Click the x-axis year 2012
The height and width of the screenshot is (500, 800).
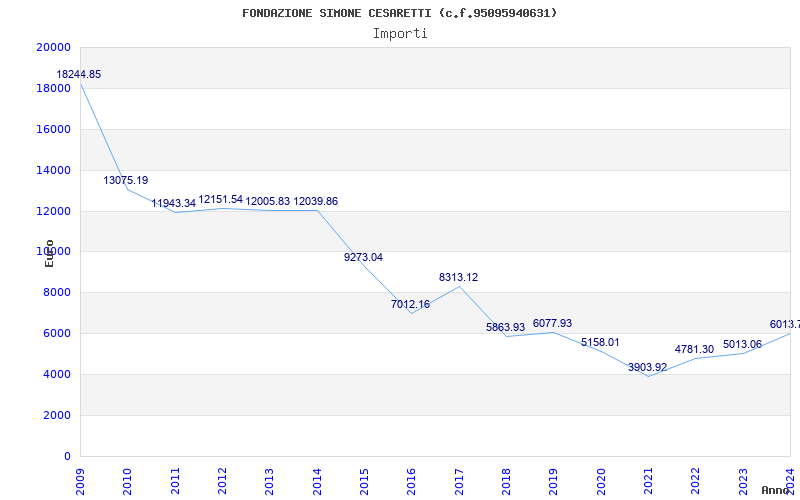click(222, 481)
